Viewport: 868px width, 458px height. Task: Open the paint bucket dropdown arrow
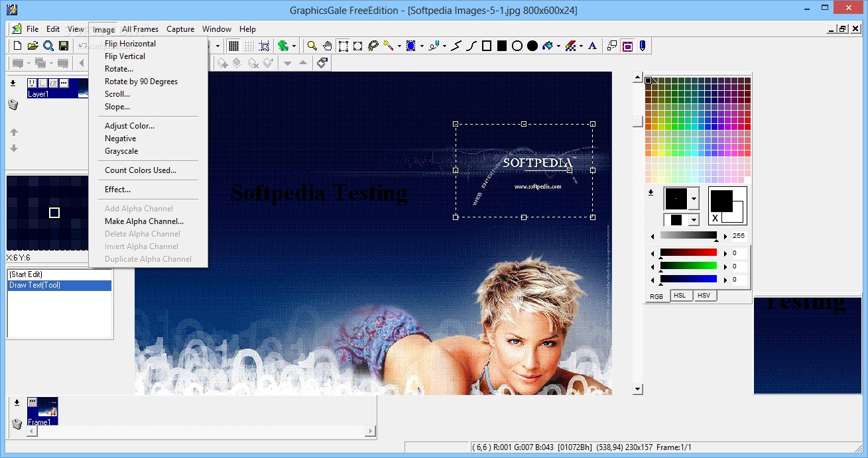(559, 46)
